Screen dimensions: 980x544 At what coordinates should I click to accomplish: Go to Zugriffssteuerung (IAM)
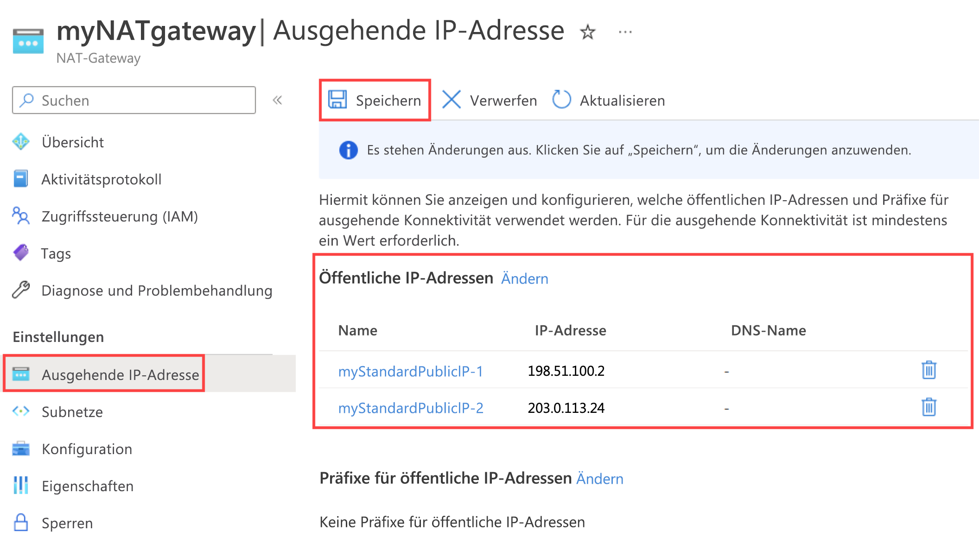tap(120, 216)
